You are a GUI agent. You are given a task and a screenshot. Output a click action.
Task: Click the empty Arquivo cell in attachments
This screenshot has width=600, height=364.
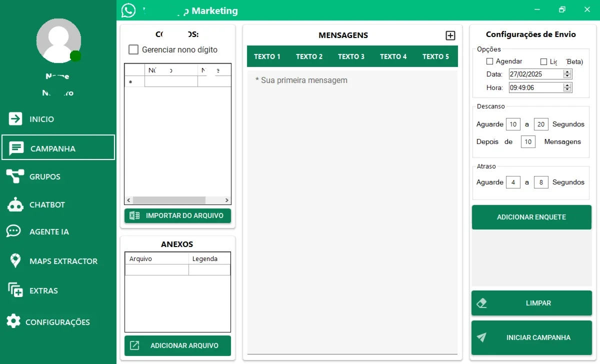[x=156, y=270]
